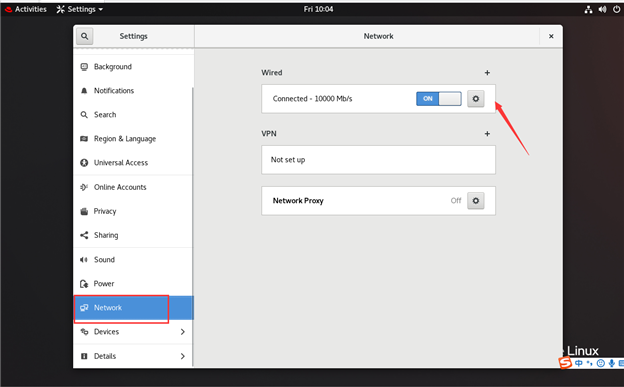624x387 pixels.
Task: Expand the Devices category chevron
Action: (x=183, y=332)
